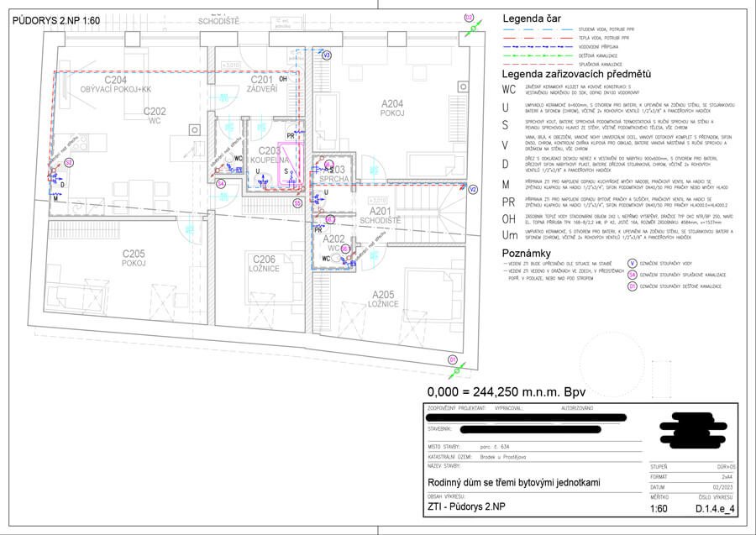The height and width of the screenshot is (535, 756).
Task: Select the S5 sewage riser marker
Action: pos(297,202)
